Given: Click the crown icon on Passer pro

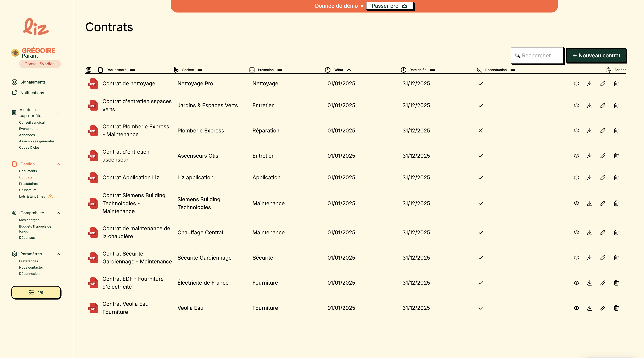Looking at the screenshot, I should click(x=405, y=6).
